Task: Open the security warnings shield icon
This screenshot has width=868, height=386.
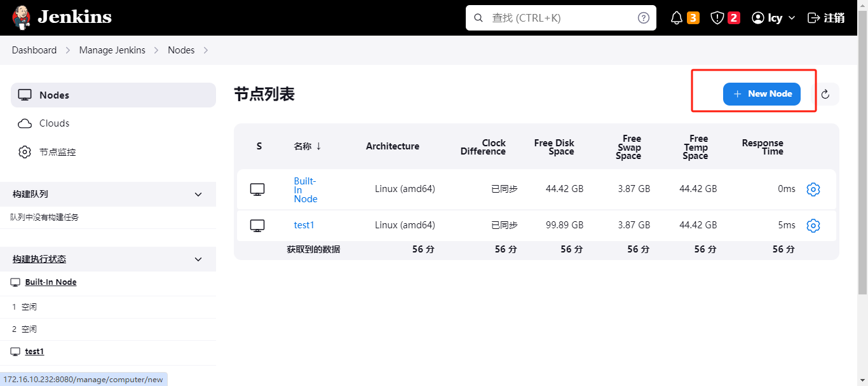Action: [x=717, y=18]
